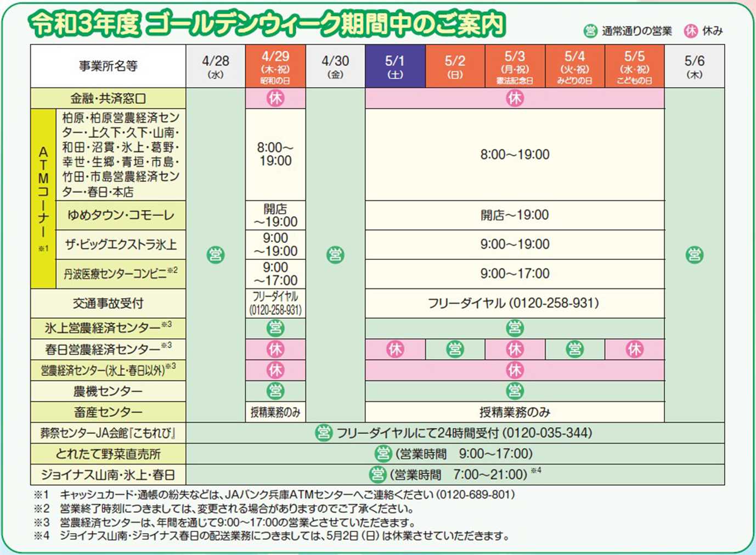Click the pink 休 icon in the legend
Viewport: 756px width, 555px height.
tap(691, 31)
